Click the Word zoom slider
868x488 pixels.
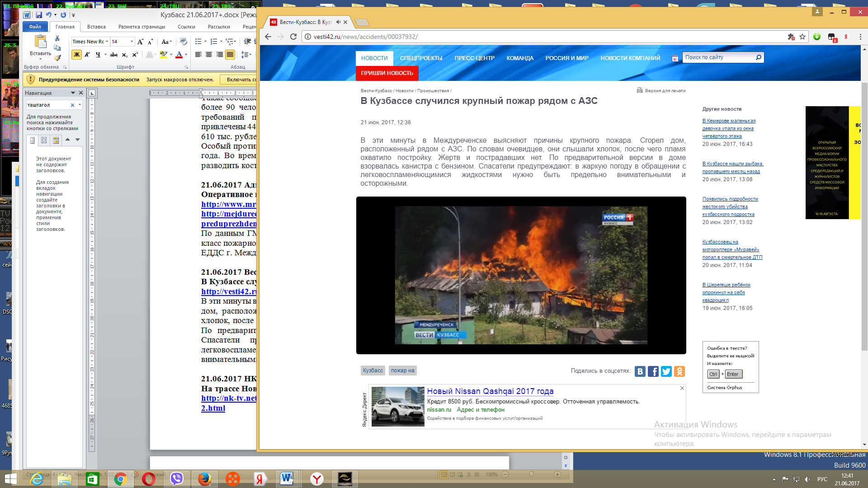(x=531, y=474)
